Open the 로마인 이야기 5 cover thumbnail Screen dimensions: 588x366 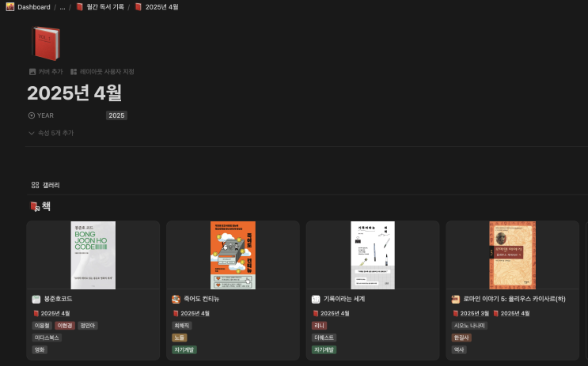pyautogui.click(x=513, y=255)
